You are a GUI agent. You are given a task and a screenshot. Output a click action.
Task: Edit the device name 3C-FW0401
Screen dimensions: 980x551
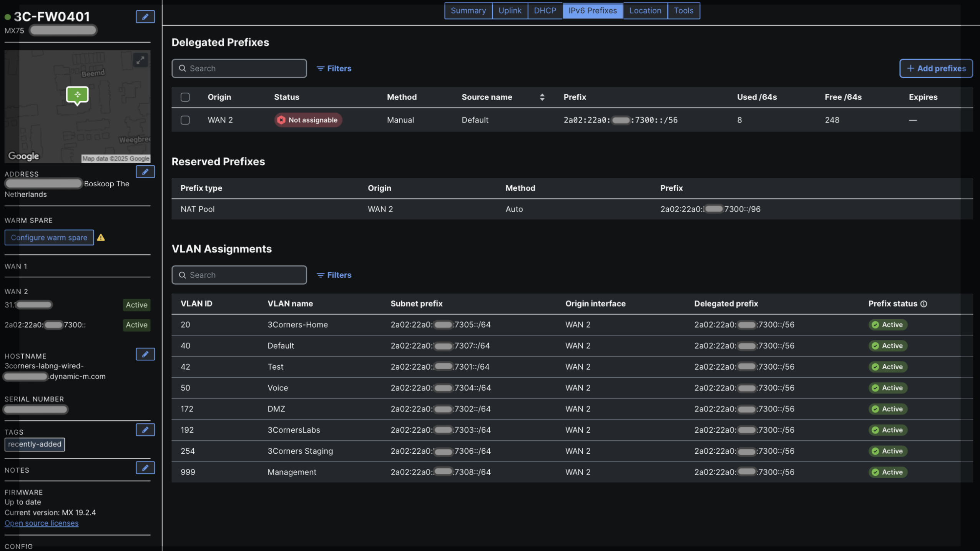pos(145,17)
